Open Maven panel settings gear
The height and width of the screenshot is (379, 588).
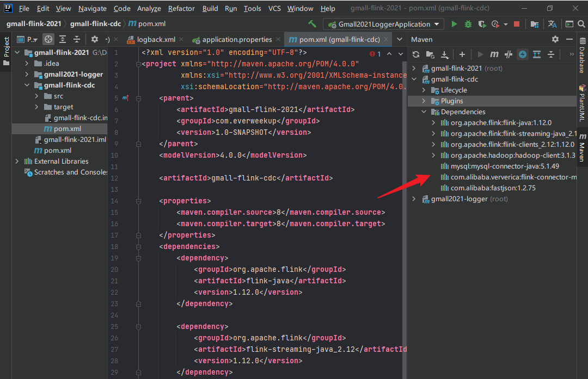[555, 39]
